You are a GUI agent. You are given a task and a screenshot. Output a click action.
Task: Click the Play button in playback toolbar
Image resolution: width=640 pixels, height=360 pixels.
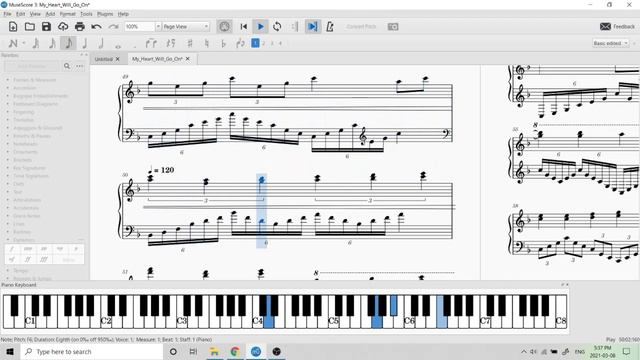[x=260, y=27]
